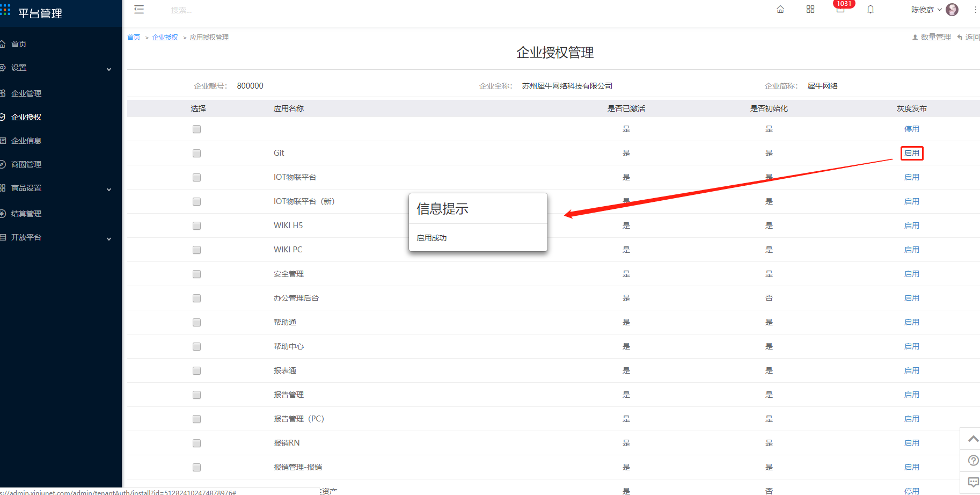Tick checkbox for IOT物联平台（新） row
The height and width of the screenshot is (495, 980).
click(x=197, y=202)
